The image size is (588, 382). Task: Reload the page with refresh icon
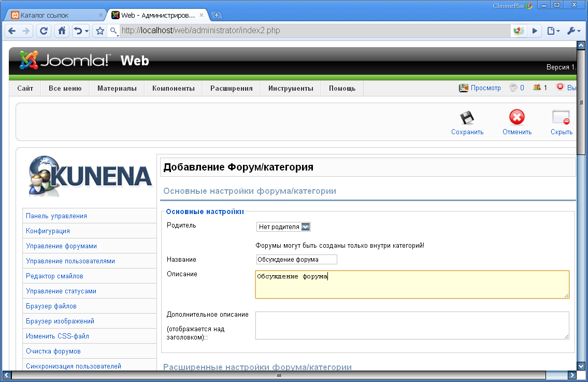click(x=44, y=31)
